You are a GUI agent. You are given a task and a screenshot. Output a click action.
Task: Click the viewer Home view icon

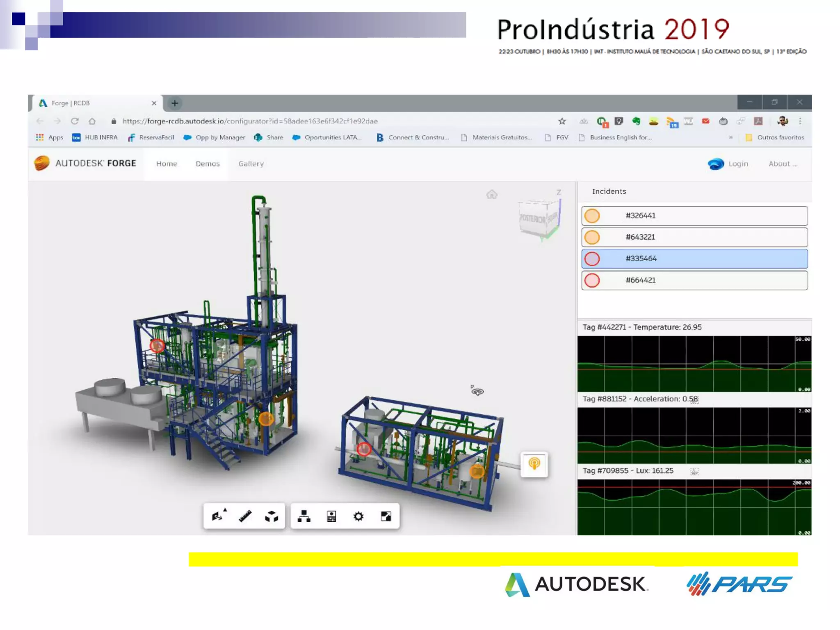click(492, 194)
